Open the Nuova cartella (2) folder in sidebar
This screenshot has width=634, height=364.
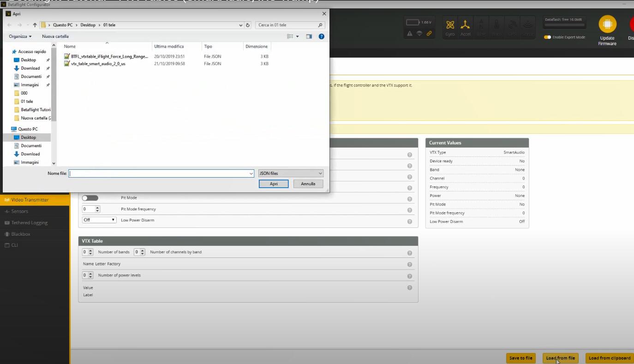click(x=32, y=118)
